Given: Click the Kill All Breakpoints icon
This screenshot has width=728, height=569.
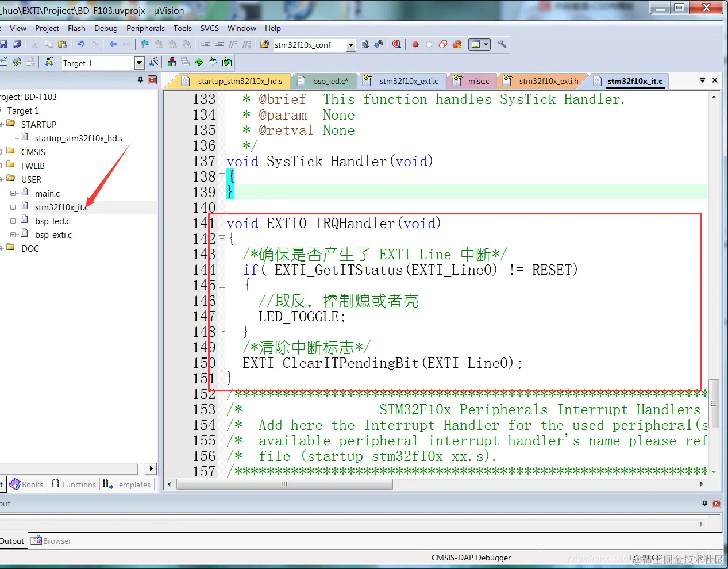Looking at the screenshot, I should click(457, 44).
